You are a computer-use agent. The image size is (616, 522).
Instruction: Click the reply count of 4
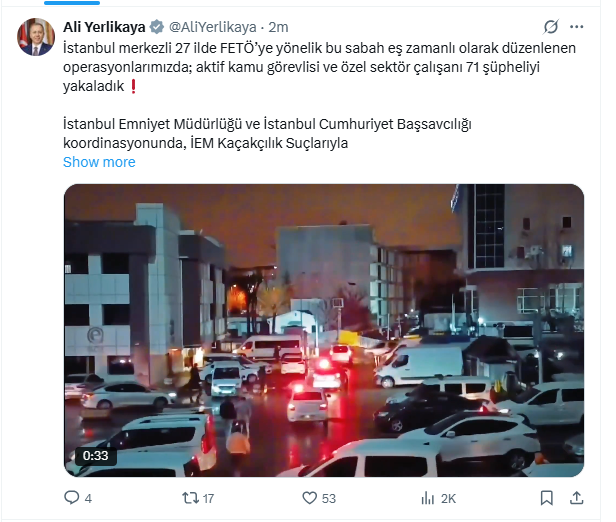(x=88, y=498)
